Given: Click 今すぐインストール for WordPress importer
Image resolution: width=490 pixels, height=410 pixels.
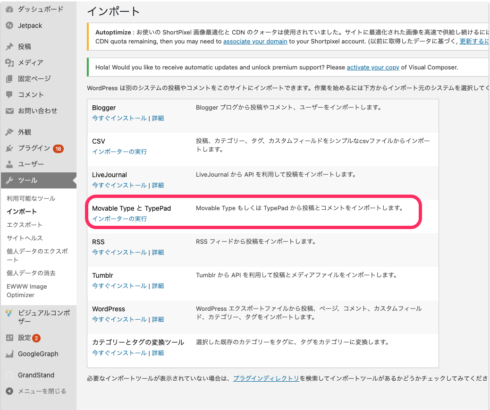Looking at the screenshot, I should point(119,319).
